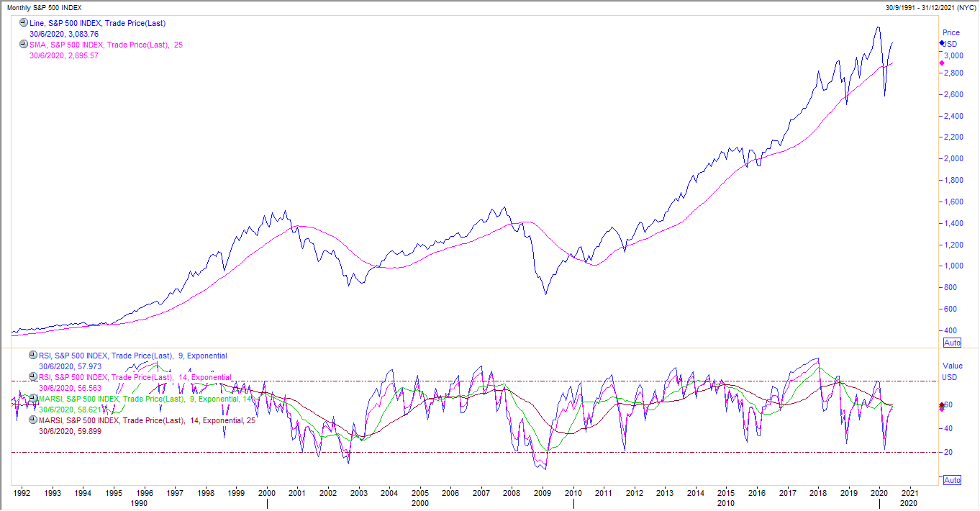Click the 2009 year label on the time axis
This screenshot has height=511, width=980.
(543, 494)
